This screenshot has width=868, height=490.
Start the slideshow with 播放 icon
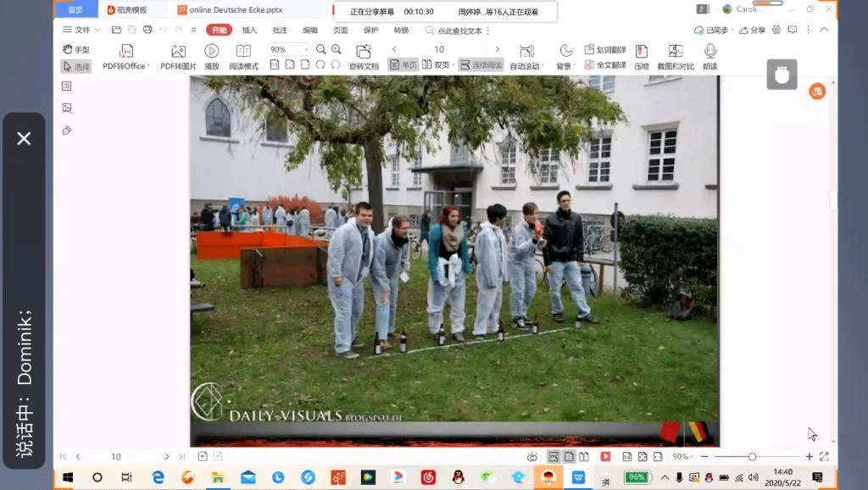click(212, 52)
